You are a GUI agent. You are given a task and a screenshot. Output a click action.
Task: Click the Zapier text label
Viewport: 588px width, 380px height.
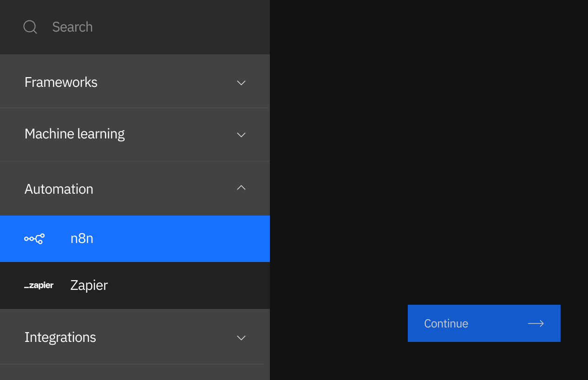click(89, 285)
